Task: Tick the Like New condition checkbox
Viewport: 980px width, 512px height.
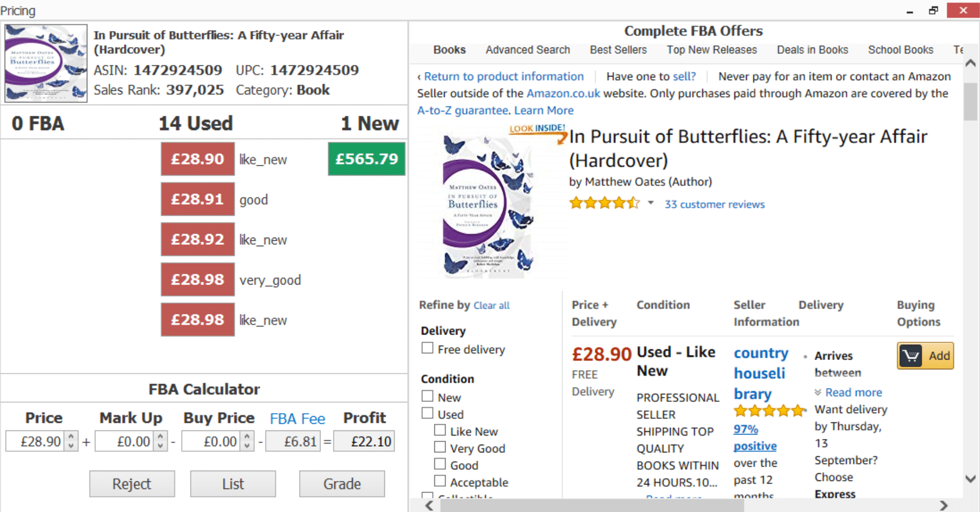Action: 439,430
